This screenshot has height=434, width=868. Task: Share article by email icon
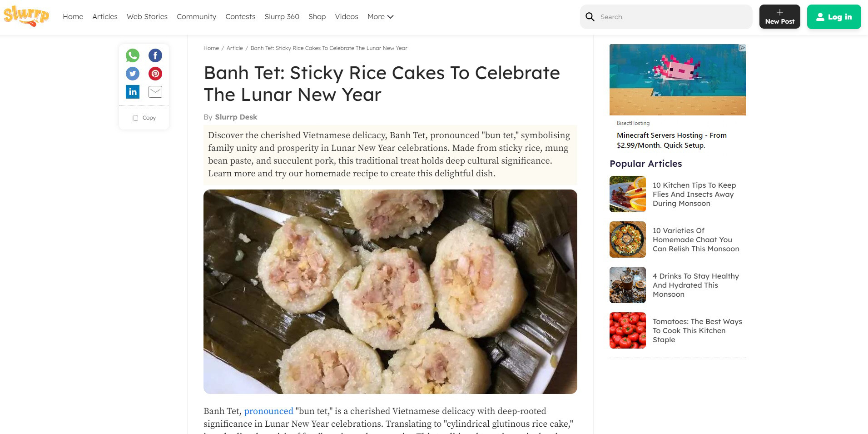[155, 92]
